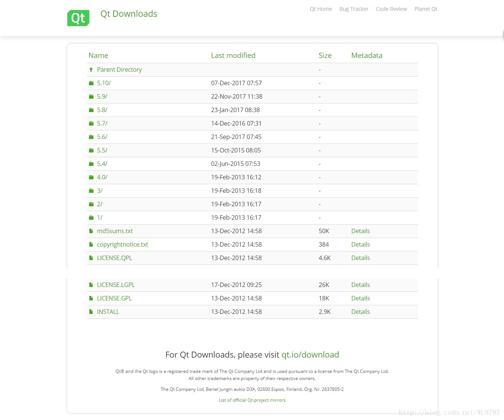
Task: Click the Last modified column header
Action: tap(233, 55)
